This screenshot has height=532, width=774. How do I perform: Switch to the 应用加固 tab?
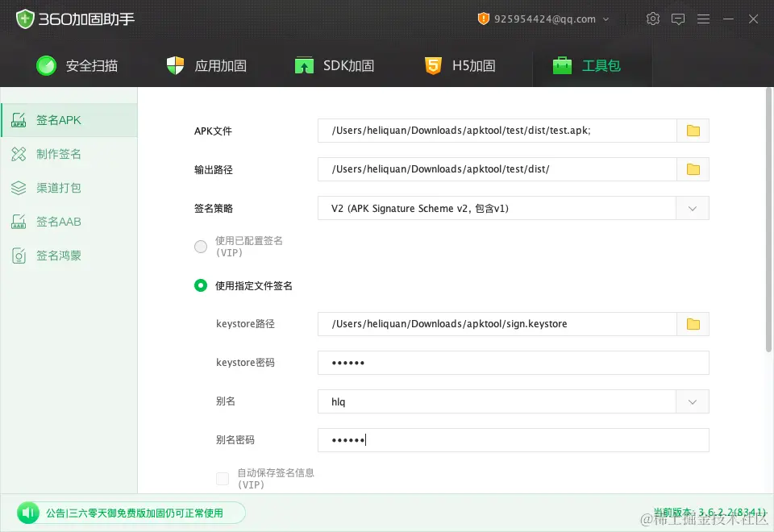[206, 65]
